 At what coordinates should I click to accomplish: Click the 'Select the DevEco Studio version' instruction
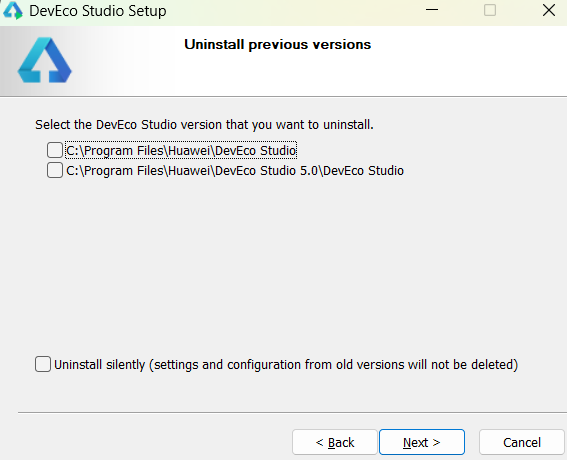[x=204, y=125]
